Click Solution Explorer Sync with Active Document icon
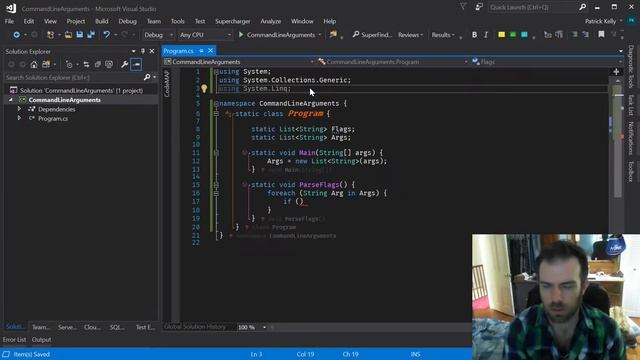This screenshot has height=360, width=640. tap(86, 64)
